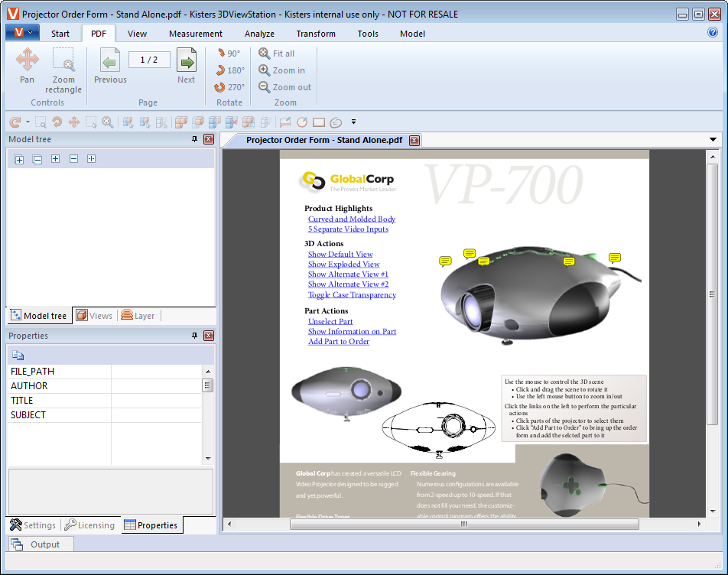This screenshot has width=728, height=575.
Task: Select the freehand markup tool
Action: tap(336, 122)
